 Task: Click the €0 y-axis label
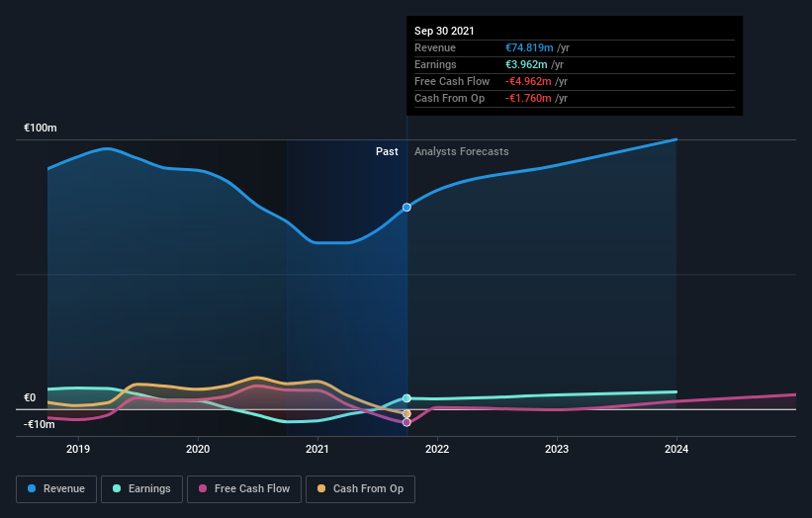click(30, 397)
